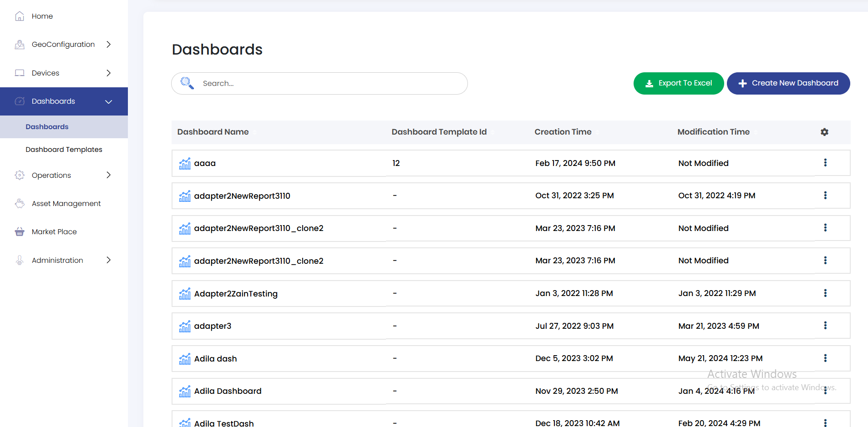Open the three-dot menu for aaaa dashboard
868x427 pixels.
point(825,163)
